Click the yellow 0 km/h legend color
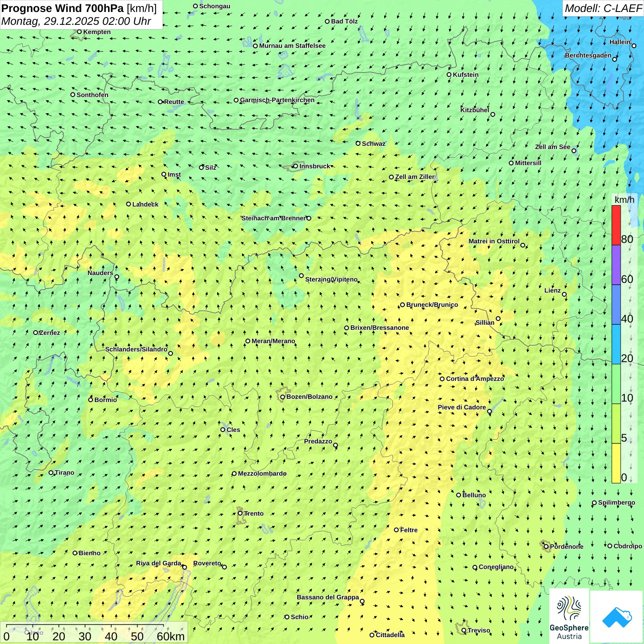The width and height of the screenshot is (644, 644). click(x=616, y=463)
